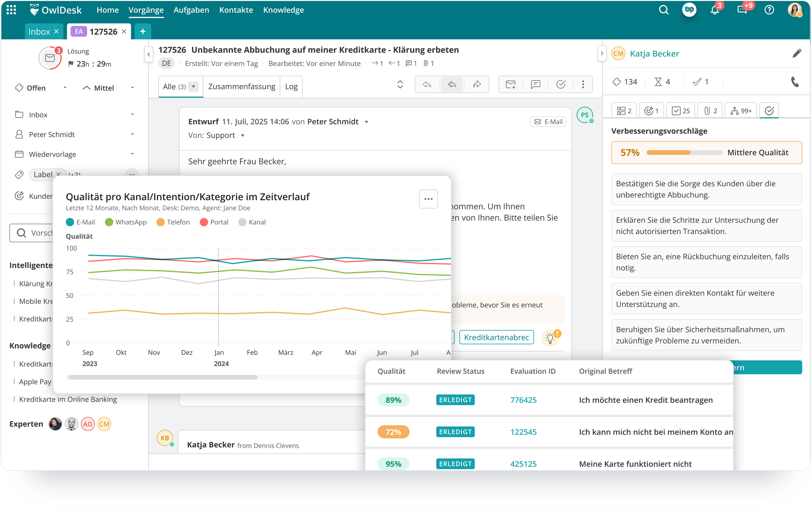Open the Kontakte menu item

pos(236,10)
